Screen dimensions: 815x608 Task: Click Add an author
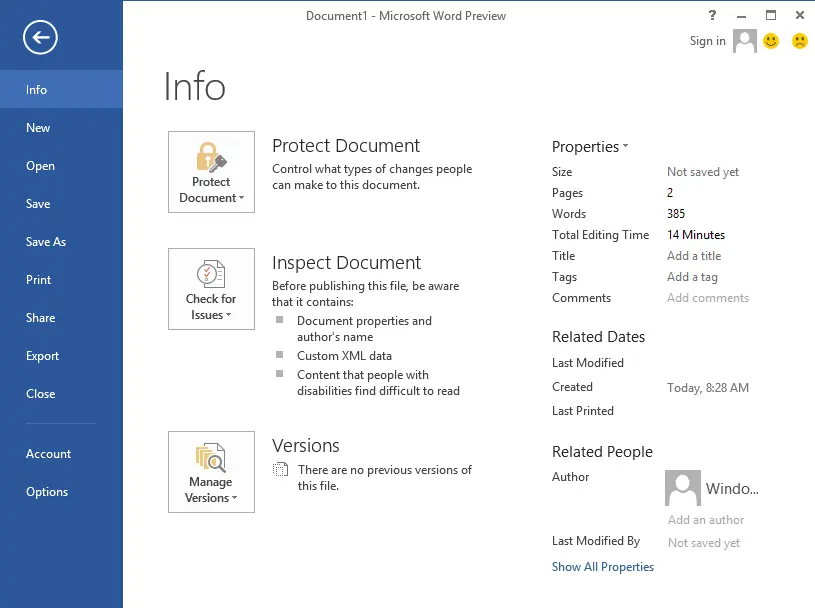click(x=705, y=520)
